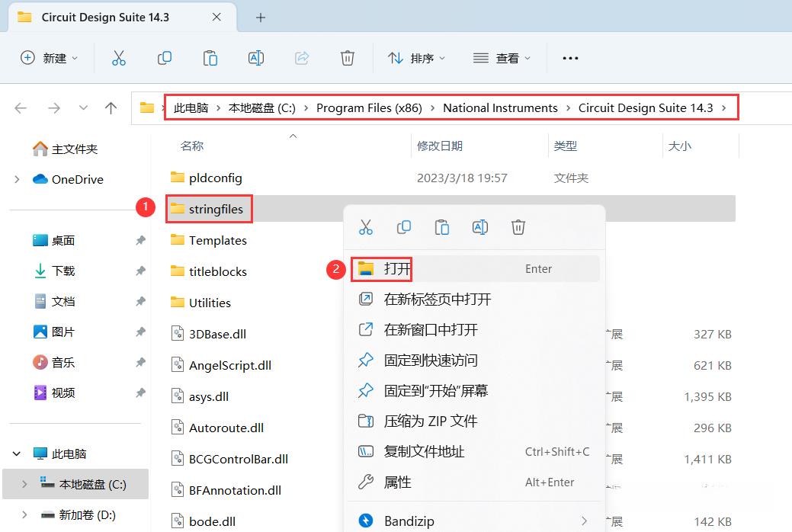
Task: Choose 固定到"开始"屏幕 in the context menu
Action: coord(475,390)
